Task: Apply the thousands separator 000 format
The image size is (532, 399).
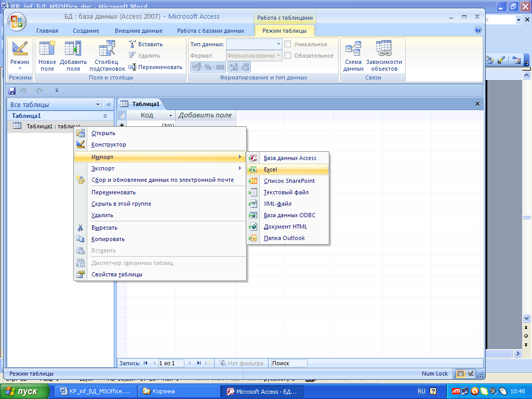Action: click(220, 67)
